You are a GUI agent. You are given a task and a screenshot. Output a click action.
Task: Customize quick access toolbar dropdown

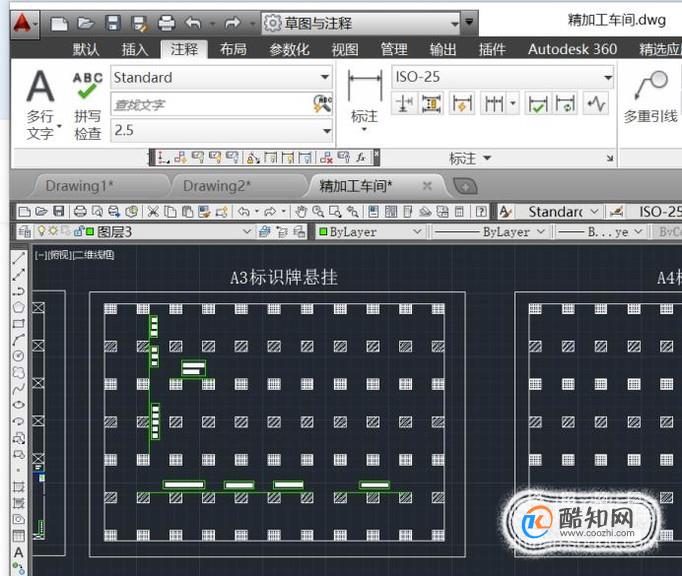tap(469, 21)
